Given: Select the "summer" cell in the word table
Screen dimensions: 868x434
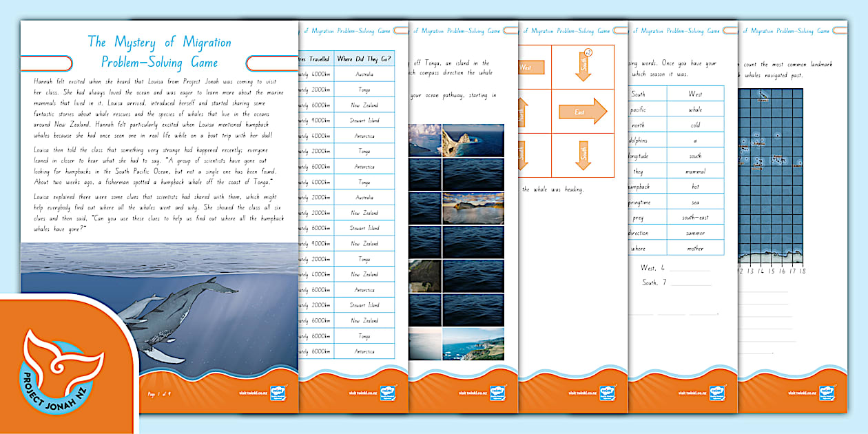Looking at the screenshot, I should click(695, 233).
